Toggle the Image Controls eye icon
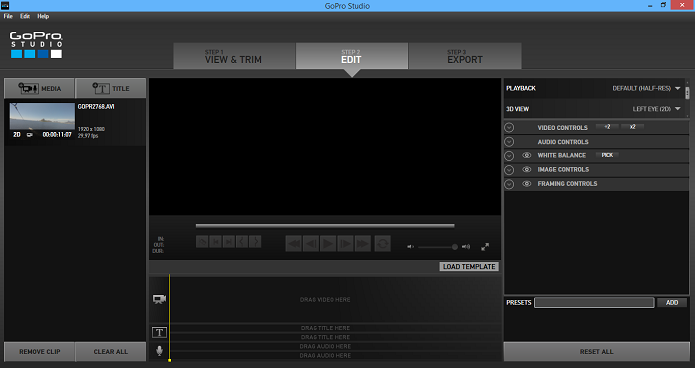Image resolution: width=695 pixels, height=368 pixels. [527, 169]
